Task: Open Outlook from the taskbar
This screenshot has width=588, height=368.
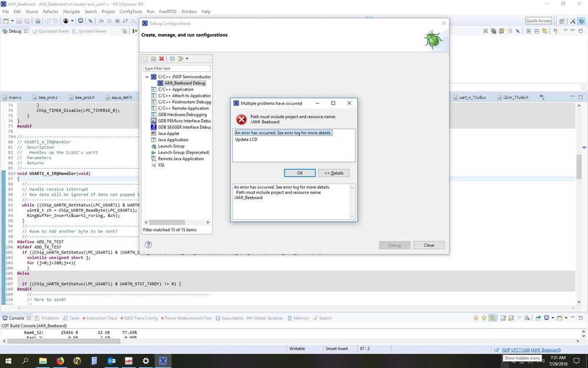Action: [111, 361]
